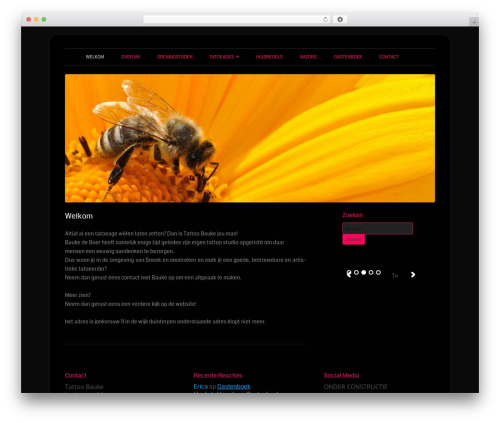The image size is (500, 423).
Task: Select the active third slider dot
Action: click(364, 272)
